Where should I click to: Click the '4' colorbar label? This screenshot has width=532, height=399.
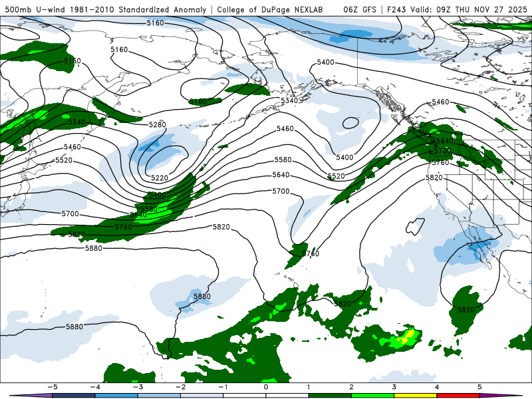tap(437, 387)
